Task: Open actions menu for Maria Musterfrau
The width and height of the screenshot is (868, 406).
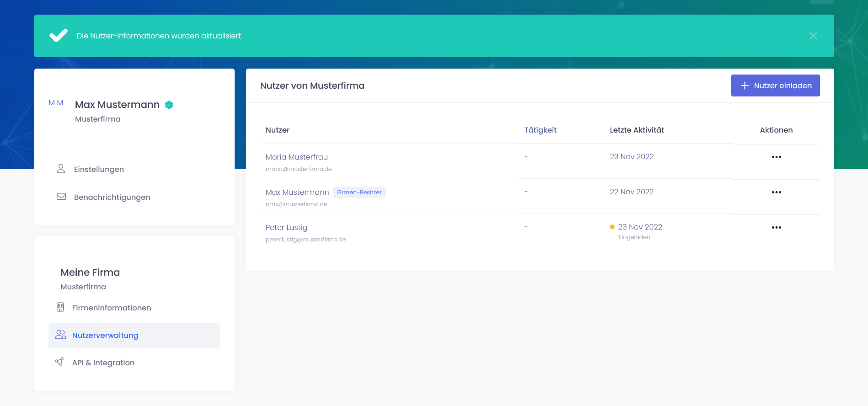Action: pyautogui.click(x=776, y=157)
